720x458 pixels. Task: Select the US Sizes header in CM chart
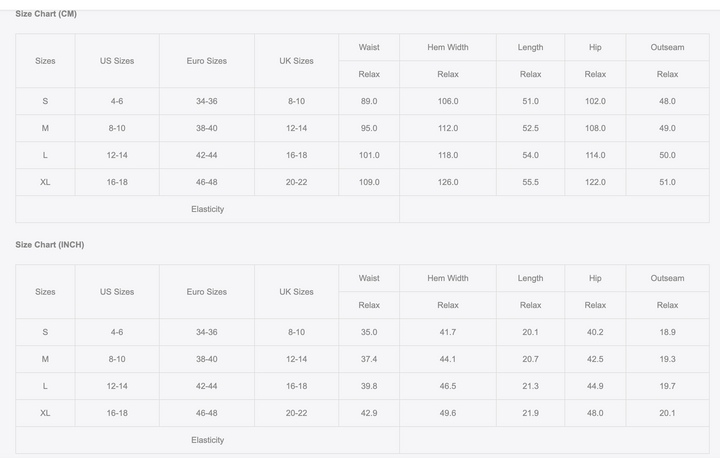[117, 61]
